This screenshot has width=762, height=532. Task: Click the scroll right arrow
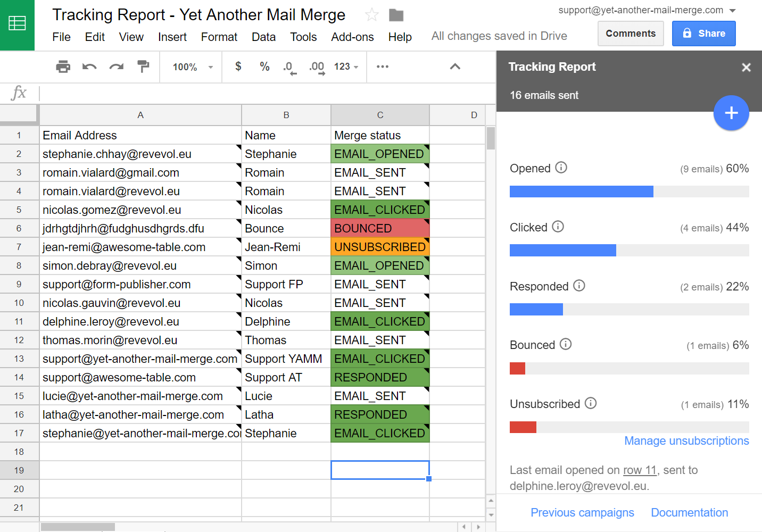478,527
